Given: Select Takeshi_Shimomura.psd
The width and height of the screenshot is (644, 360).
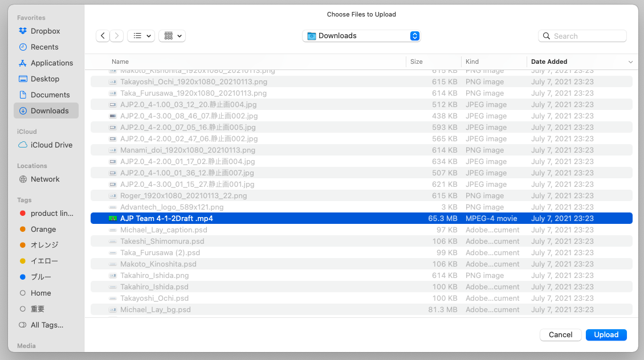Looking at the screenshot, I should 361,242.
